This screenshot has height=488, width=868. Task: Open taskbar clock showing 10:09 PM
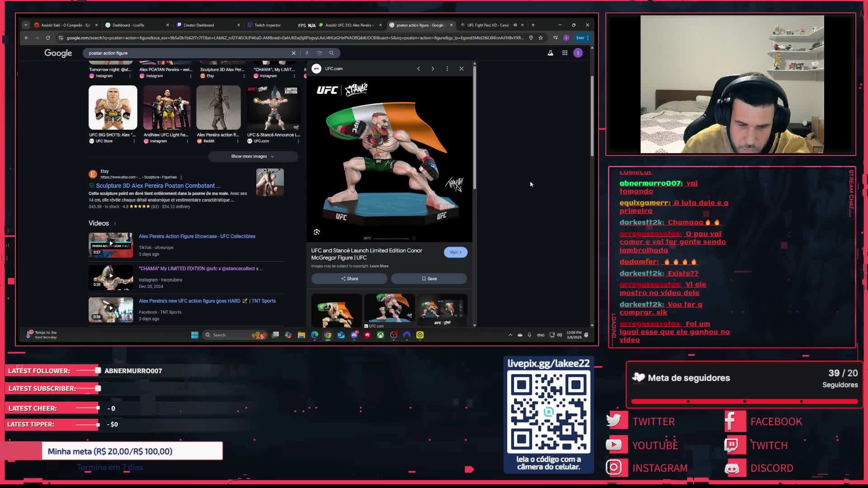click(574, 335)
